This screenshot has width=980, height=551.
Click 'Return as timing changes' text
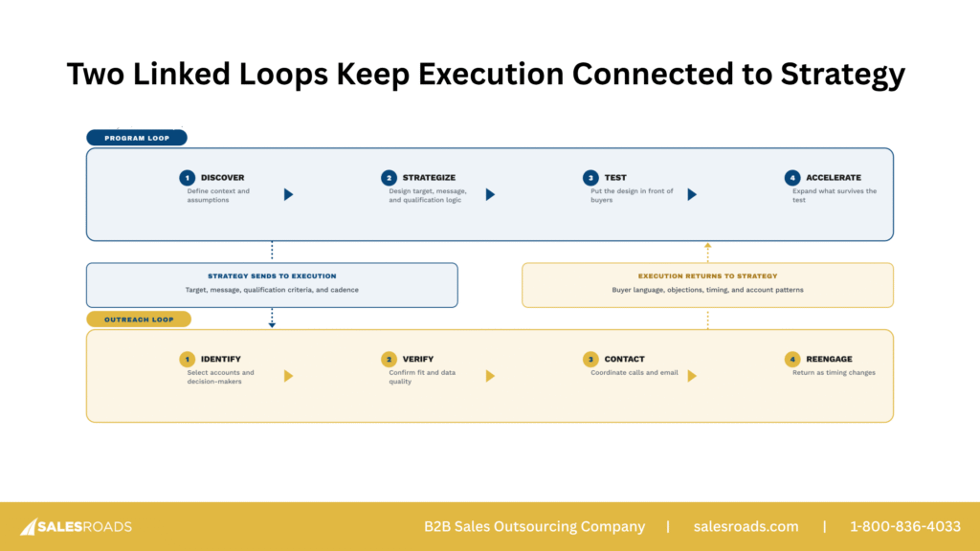[x=834, y=372]
